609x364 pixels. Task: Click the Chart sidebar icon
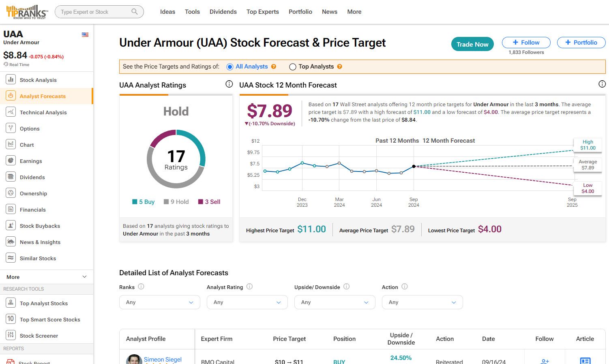click(x=11, y=144)
